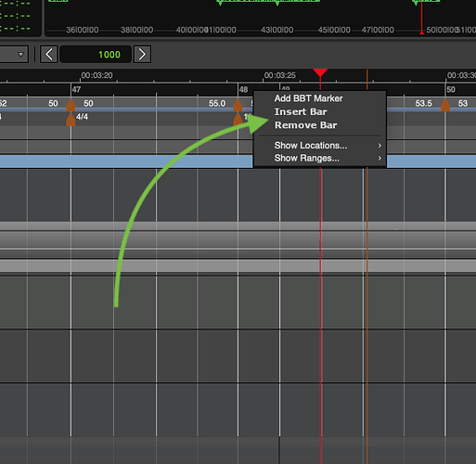The image size is (476, 464).
Task: Click the nudge clock showing 1000
Action: 96,55
